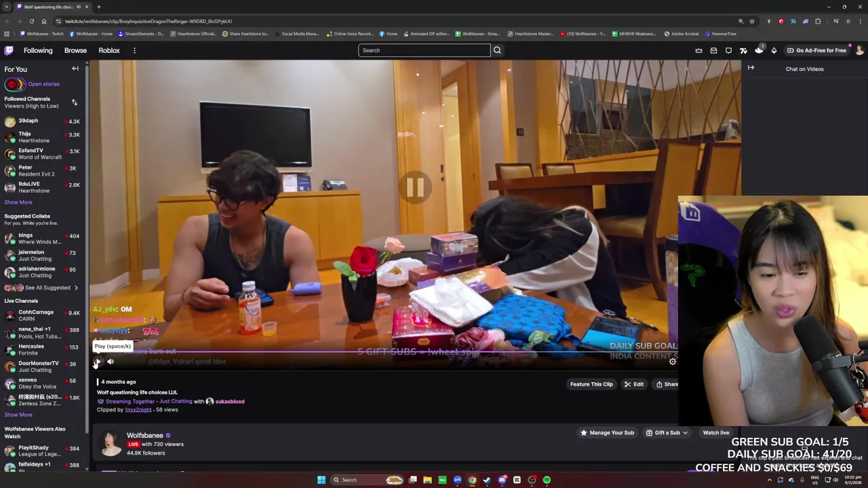Expand See All Suggested collabs
Image resolution: width=868 pixels, height=488 pixels.
coord(42,287)
